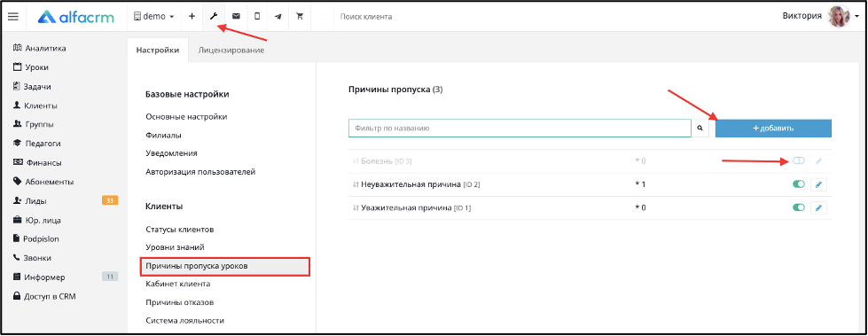
Task: Click the shopping cart icon
Action: click(300, 17)
